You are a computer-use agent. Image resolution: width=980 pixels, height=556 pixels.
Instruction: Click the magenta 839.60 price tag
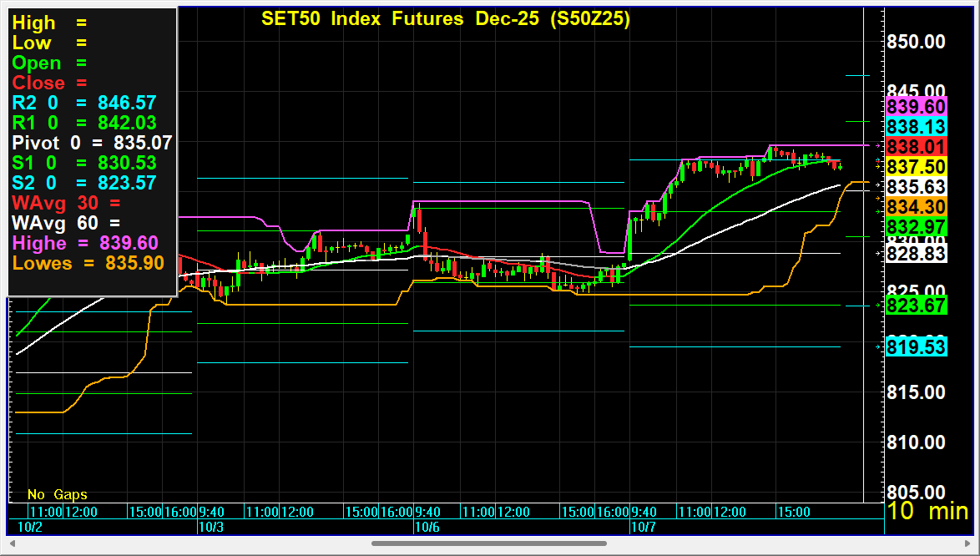point(916,107)
